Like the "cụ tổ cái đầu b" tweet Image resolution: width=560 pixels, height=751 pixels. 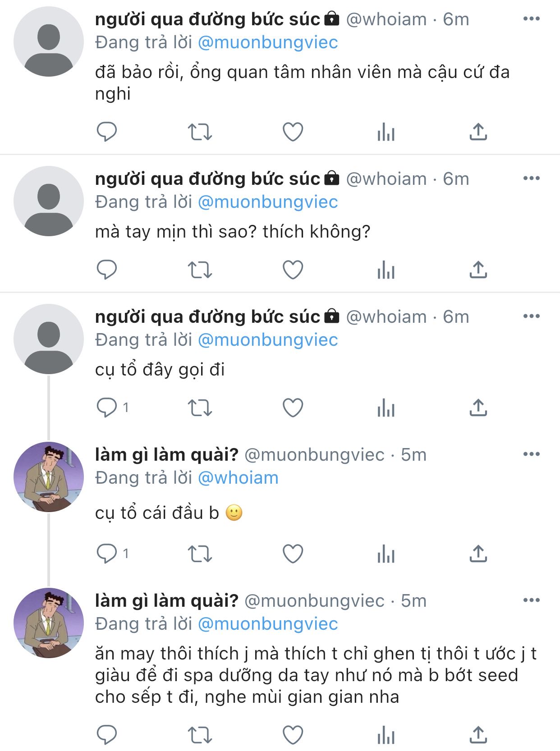click(x=293, y=554)
